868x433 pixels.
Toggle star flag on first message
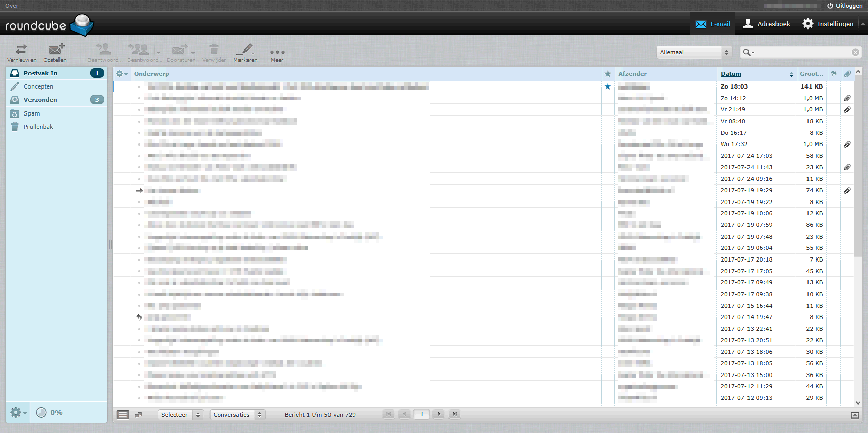(608, 86)
